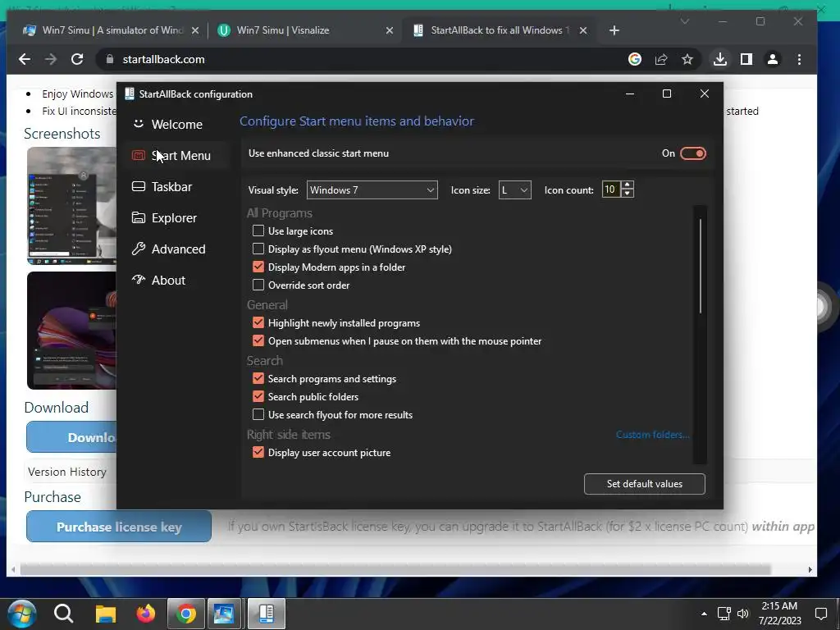The image size is (840, 630).
Task: Launch Firefox from the taskbar
Action: click(x=145, y=614)
